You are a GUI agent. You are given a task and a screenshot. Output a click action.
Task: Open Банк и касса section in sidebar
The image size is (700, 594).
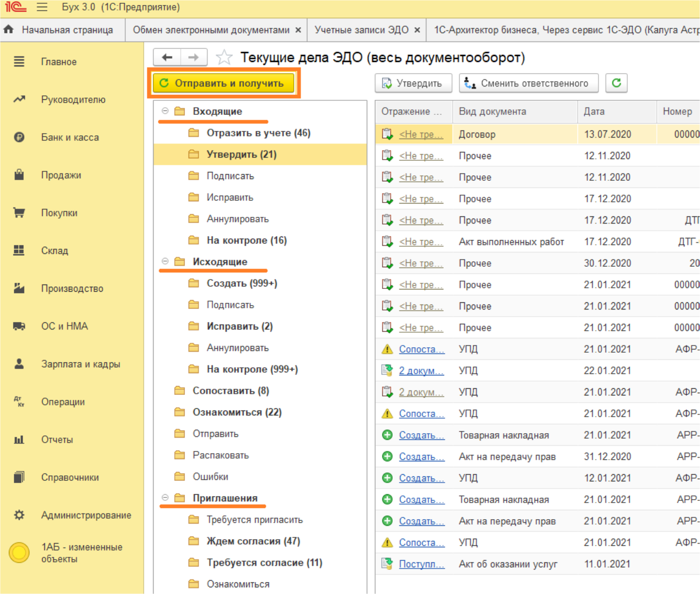tap(70, 138)
